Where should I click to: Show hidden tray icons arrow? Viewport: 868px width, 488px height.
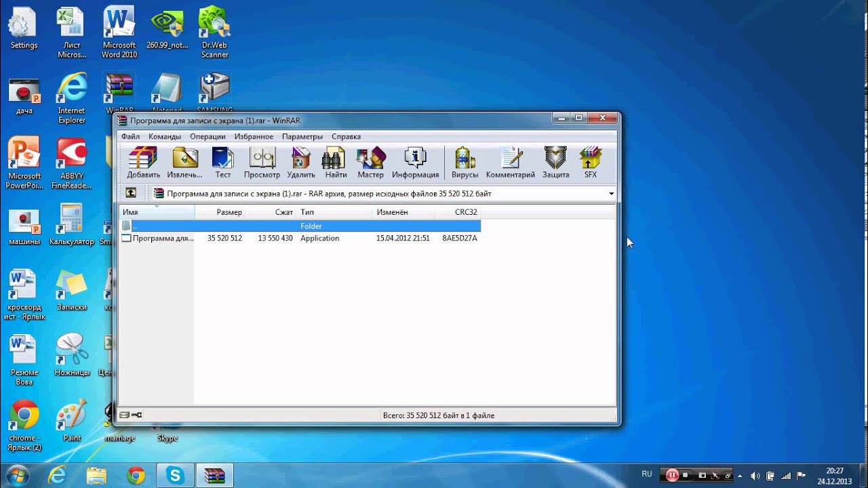point(740,475)
